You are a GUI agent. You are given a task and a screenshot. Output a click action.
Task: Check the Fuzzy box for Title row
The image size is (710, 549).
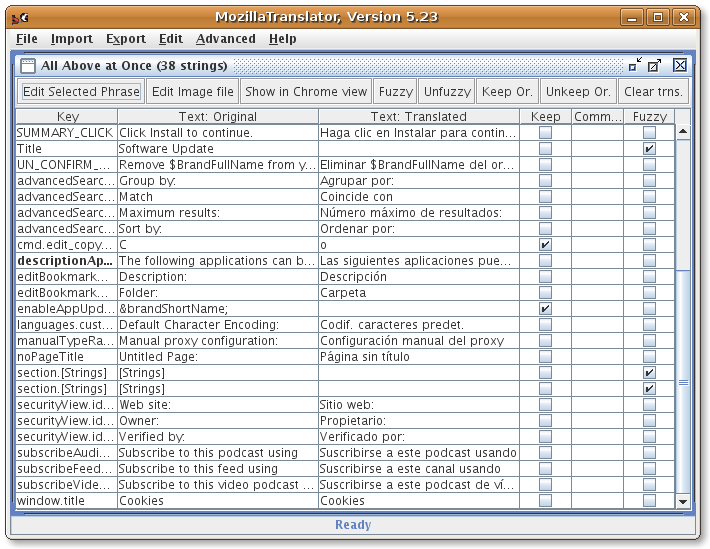tap(649, 149)
